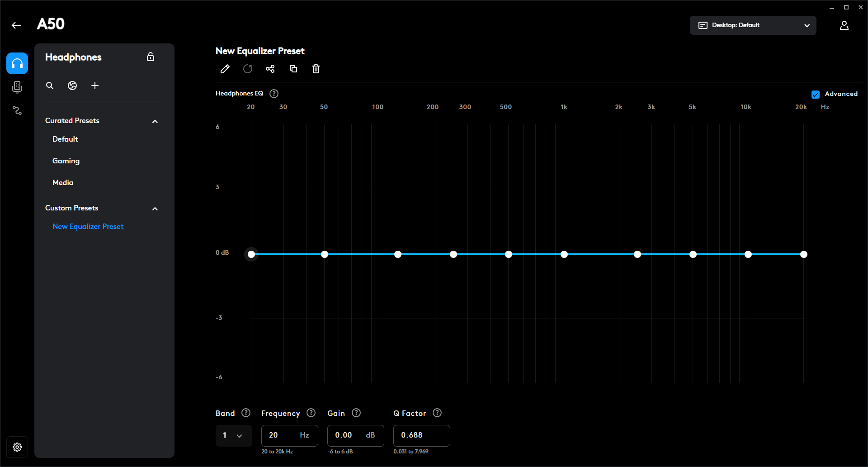
Task: Search presets with magnifier icon
Action: (x=50, y=86)
